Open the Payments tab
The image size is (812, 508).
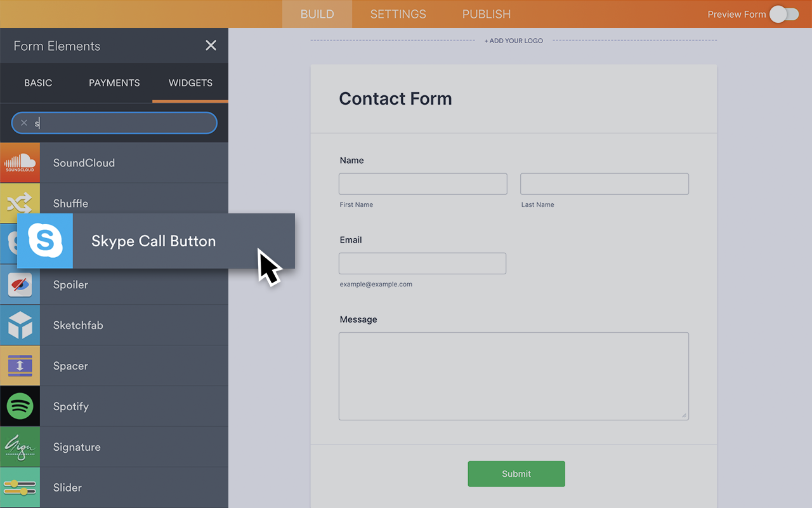click(x=114, y=83)
